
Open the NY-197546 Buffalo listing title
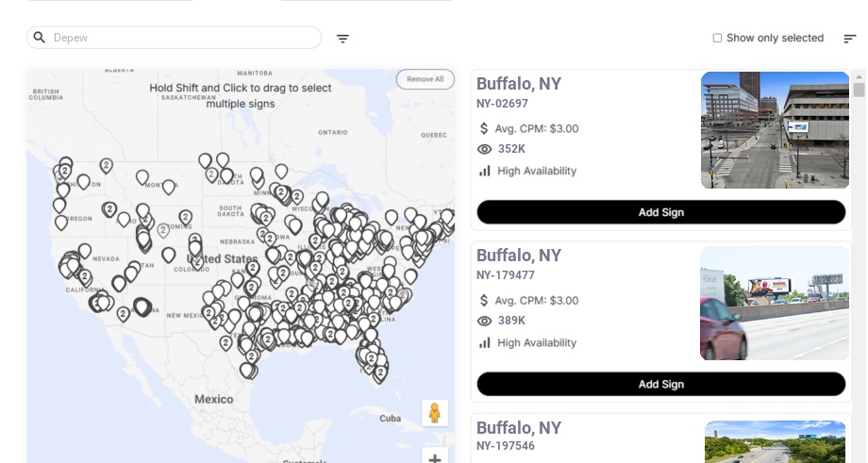518,428
